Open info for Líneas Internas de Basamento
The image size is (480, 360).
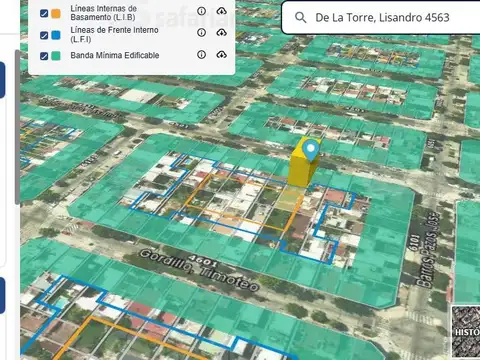pyautogui.click(x=201, y=11)
